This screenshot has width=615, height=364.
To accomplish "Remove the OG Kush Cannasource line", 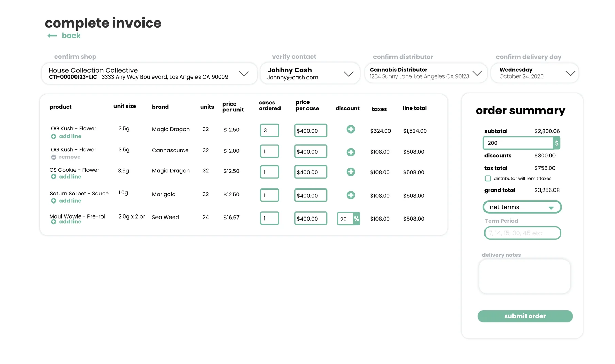I will [66, 157].
